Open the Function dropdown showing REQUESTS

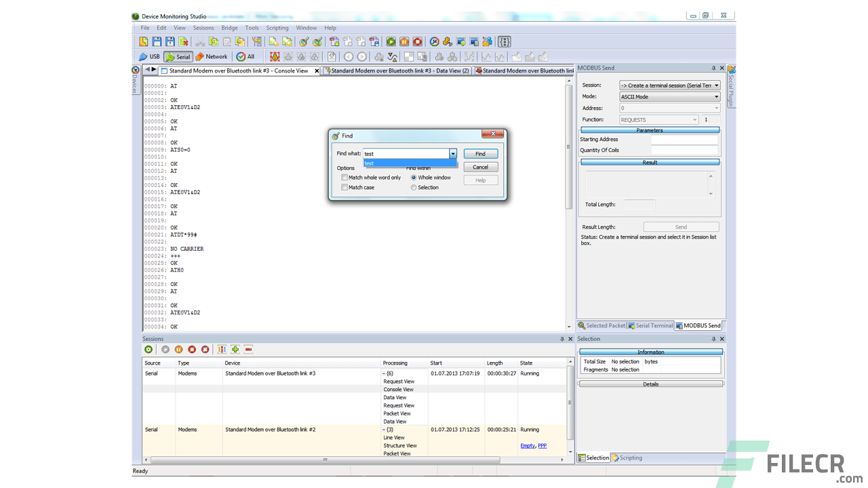pos(694,120)
